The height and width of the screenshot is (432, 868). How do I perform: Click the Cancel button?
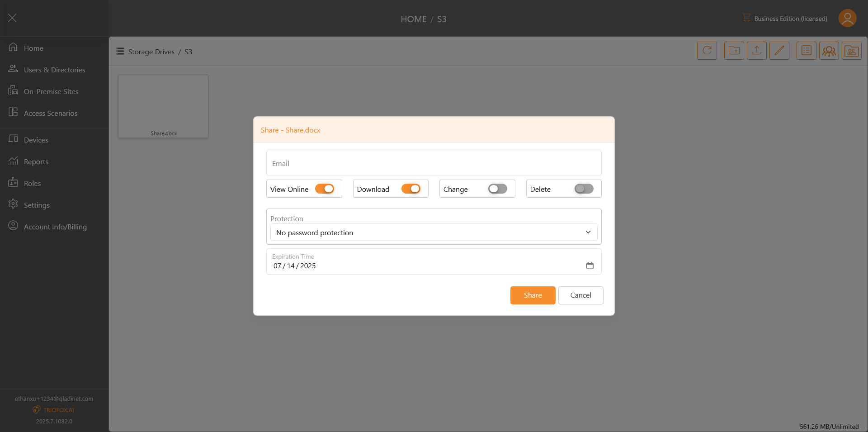(581, 295)
